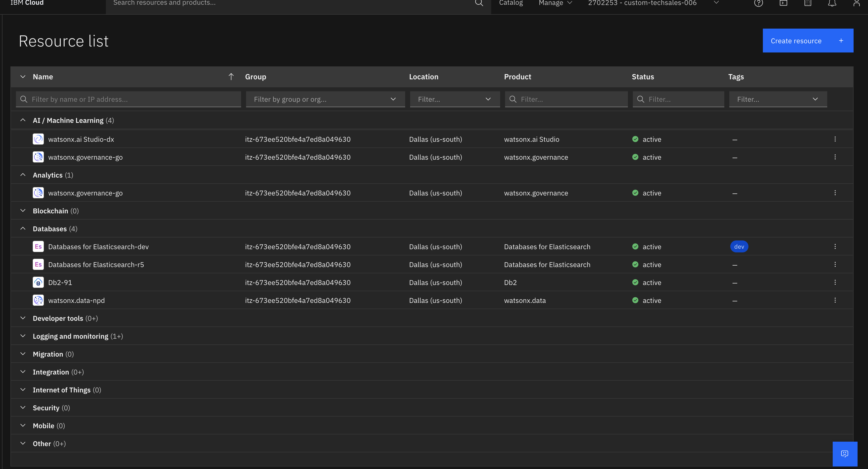
Task: Click the plus icon on Create resource
Action: pyautogui.click(x=841, y=41)
